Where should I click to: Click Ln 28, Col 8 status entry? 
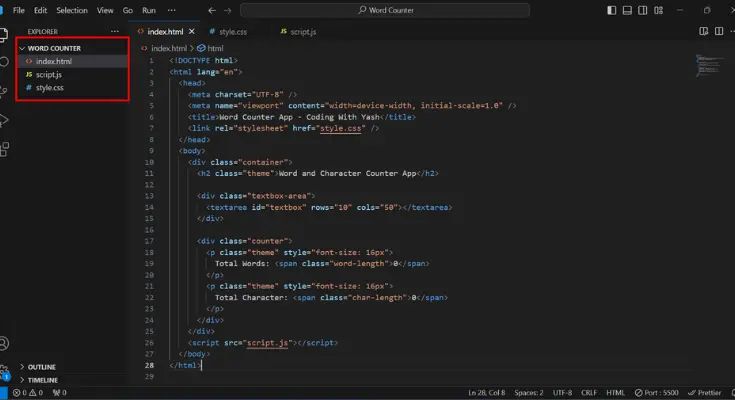pyautogui.click(x=487, y=393)
